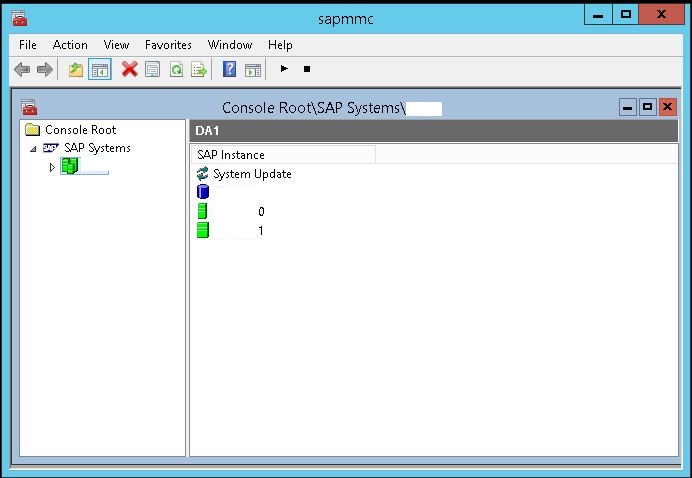The height and width of the screenshot is (478, 692).
Task: Go forward using the Forward arrow
Action: [x=45, y=69]
